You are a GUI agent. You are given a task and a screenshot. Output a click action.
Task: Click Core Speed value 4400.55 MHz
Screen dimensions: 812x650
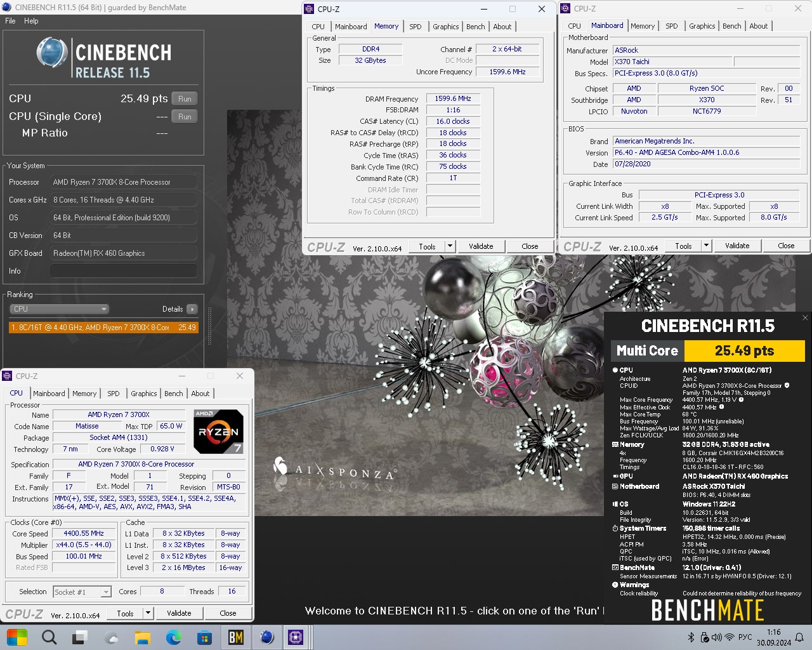[x=84, y=534]
